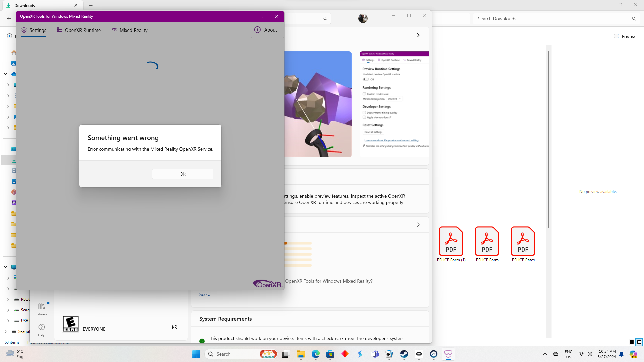Expand the ratings and reviews chevron
The width and height of the screenshot is (644, 362).
point(418,225)
